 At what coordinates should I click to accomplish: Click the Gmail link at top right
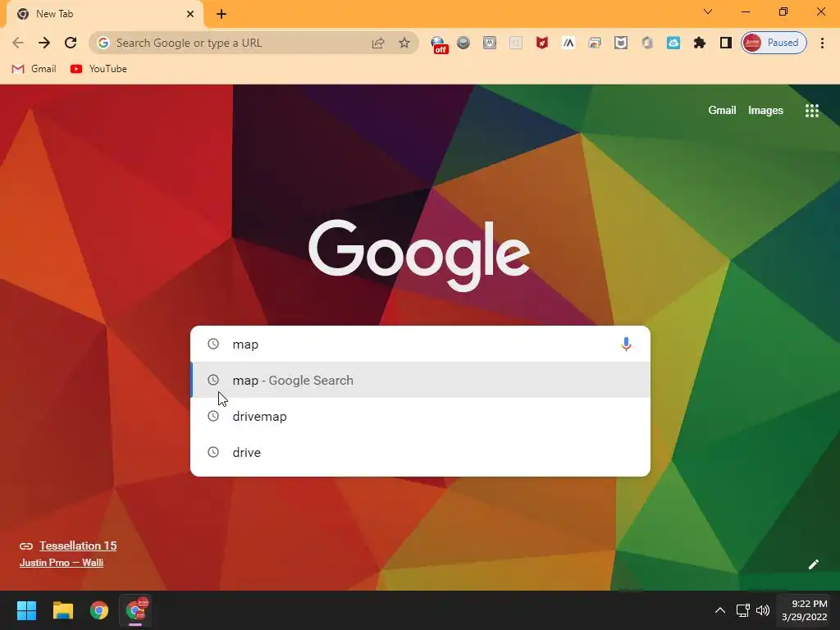coord(722,111)
